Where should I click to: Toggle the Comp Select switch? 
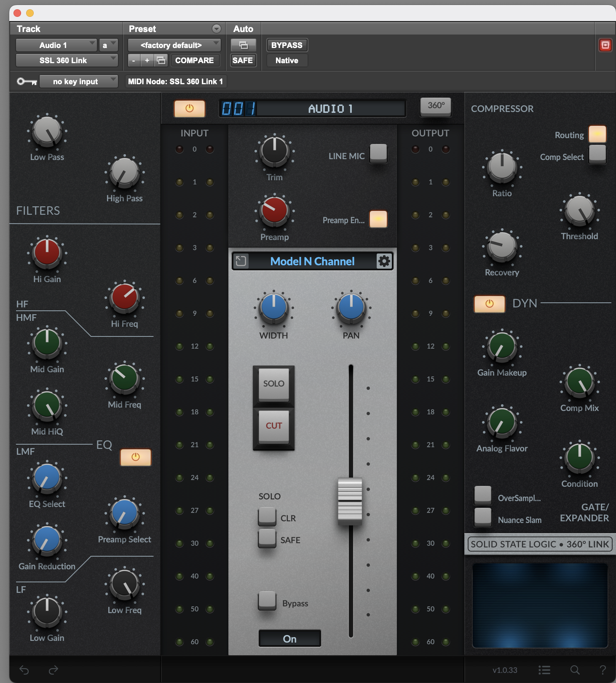pyautogui.click(x=597, y=154)
